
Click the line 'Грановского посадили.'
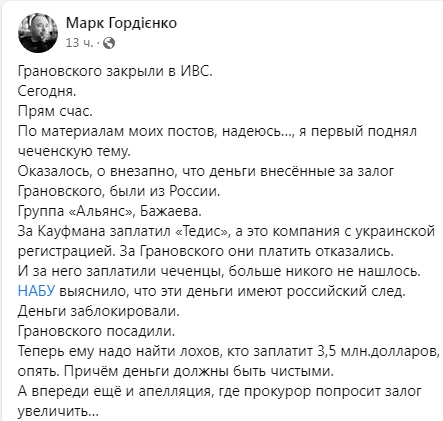pyautogui.click(x=96, y=331)
